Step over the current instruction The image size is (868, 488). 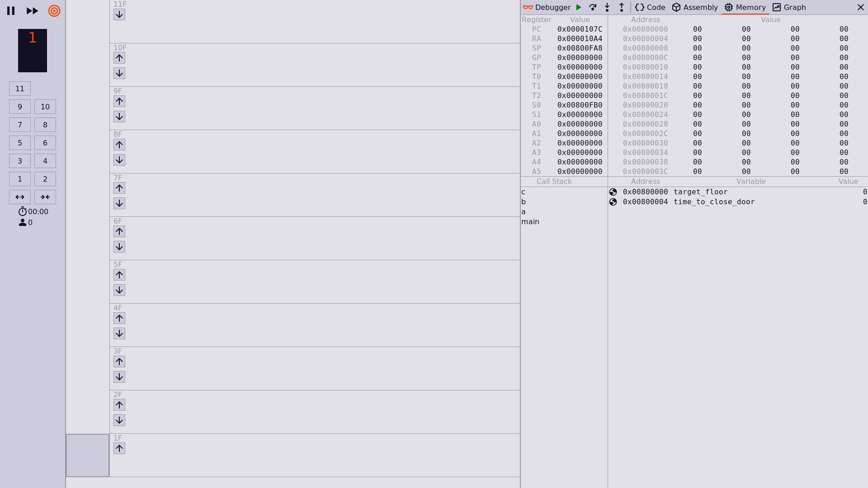coord(593,7)
